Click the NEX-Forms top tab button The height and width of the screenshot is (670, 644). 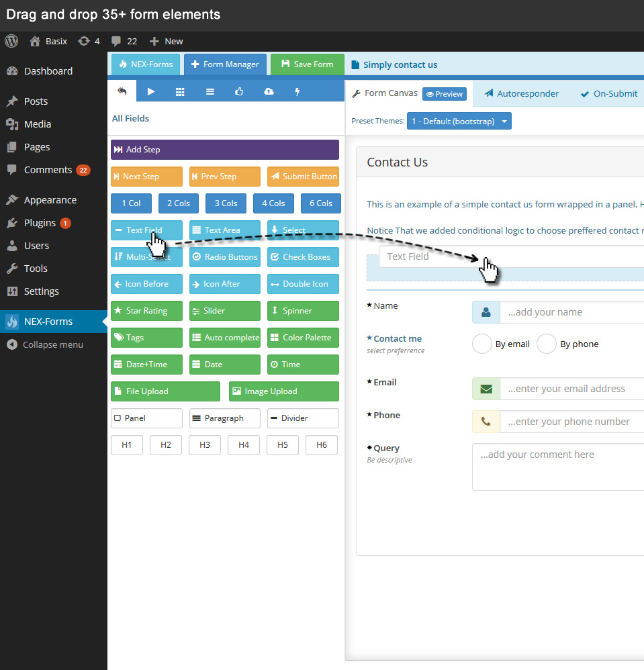pyautogui.click(x=146, y=64)
